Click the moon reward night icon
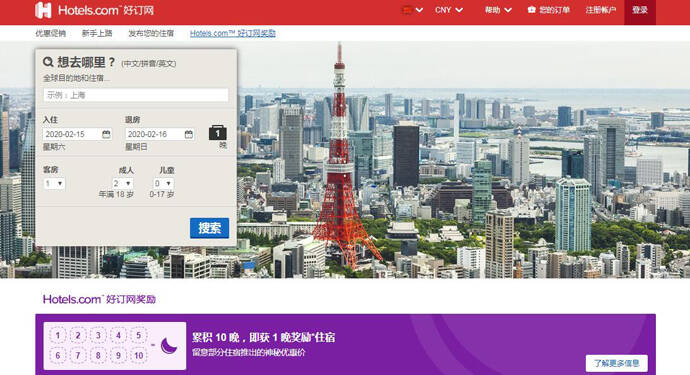The width and height of the screenshot is (690, 375). coord(169,346)
